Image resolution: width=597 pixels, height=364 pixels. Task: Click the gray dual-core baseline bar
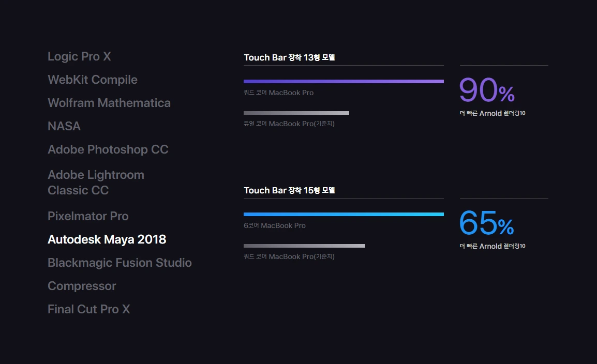pos(296,113)
